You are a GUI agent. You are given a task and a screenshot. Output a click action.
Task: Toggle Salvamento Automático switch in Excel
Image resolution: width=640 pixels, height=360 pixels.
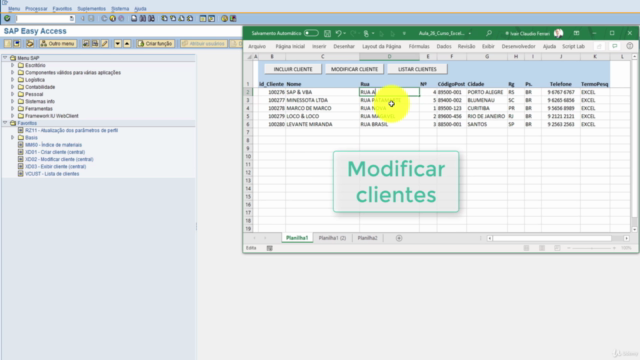pyautogui.click(x=311, y=33)
